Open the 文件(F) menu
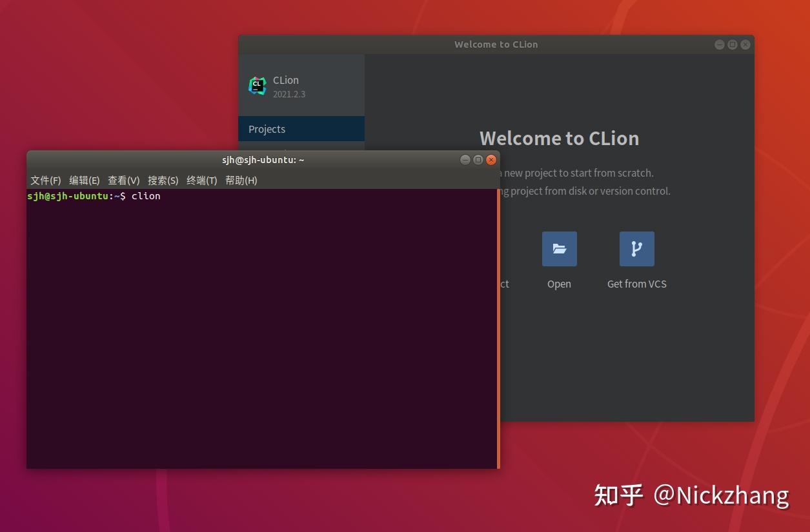Viewport: 810px width, 532px height. pyautogui.click(x=45, y=181)
